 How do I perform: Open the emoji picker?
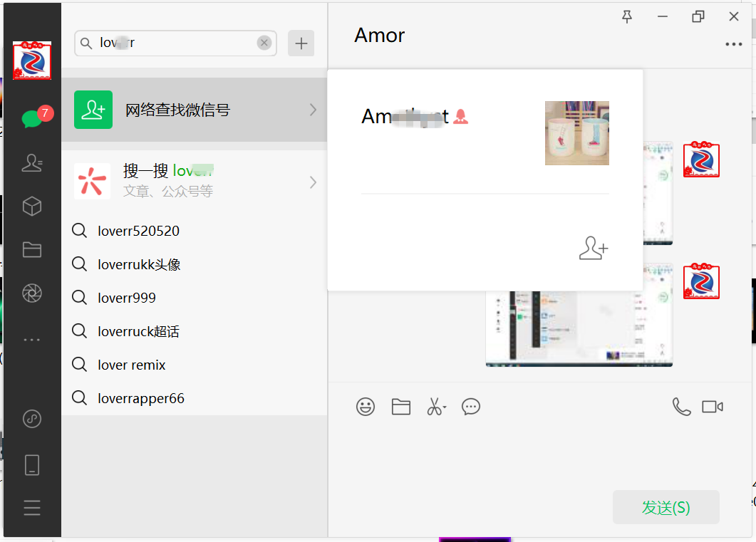click(x=366, y=407)
